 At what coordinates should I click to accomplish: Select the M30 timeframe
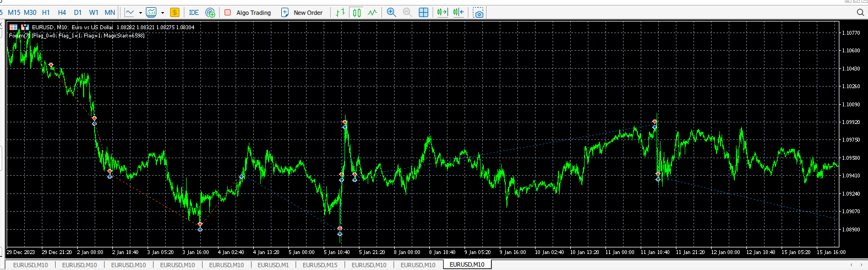click(30, 12)
